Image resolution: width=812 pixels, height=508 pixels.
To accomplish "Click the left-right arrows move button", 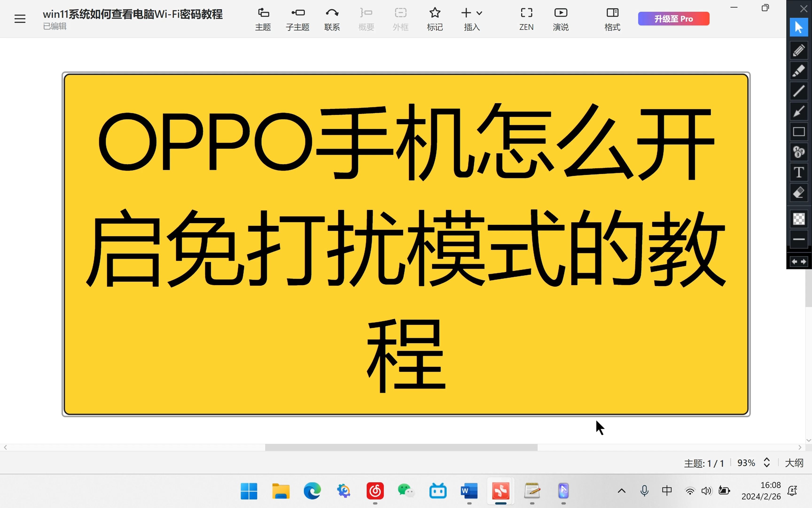I will click(x=799, y=262).
